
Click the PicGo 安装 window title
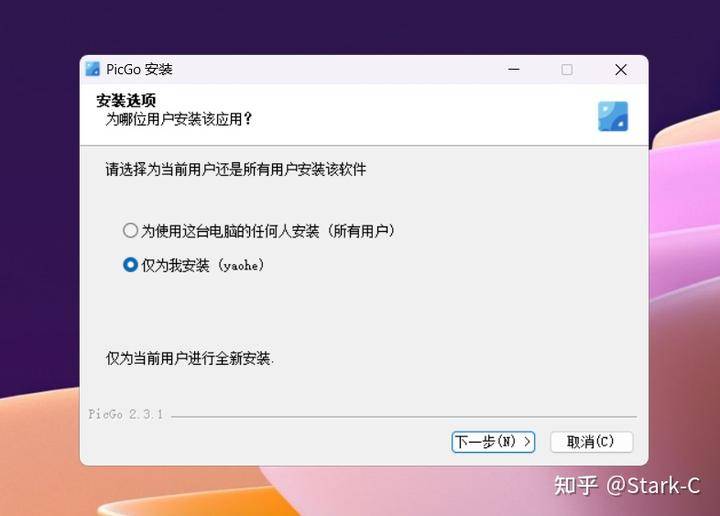[139, 69]
